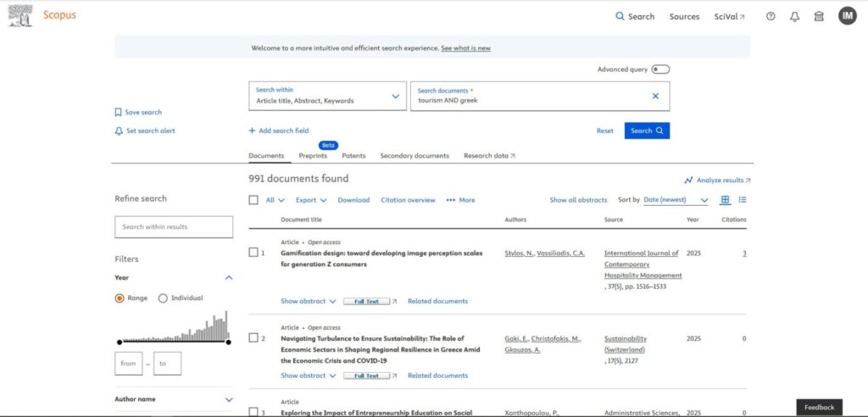Screen dimensions: 868x417
Task: Open author Vassiliadis, C.A. link
Action: (561, 253)
